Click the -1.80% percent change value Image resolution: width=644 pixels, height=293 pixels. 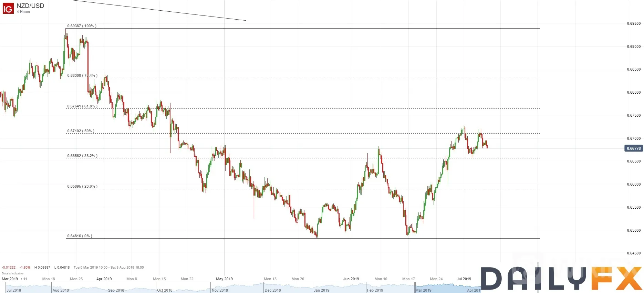click(x=25, y=267)
